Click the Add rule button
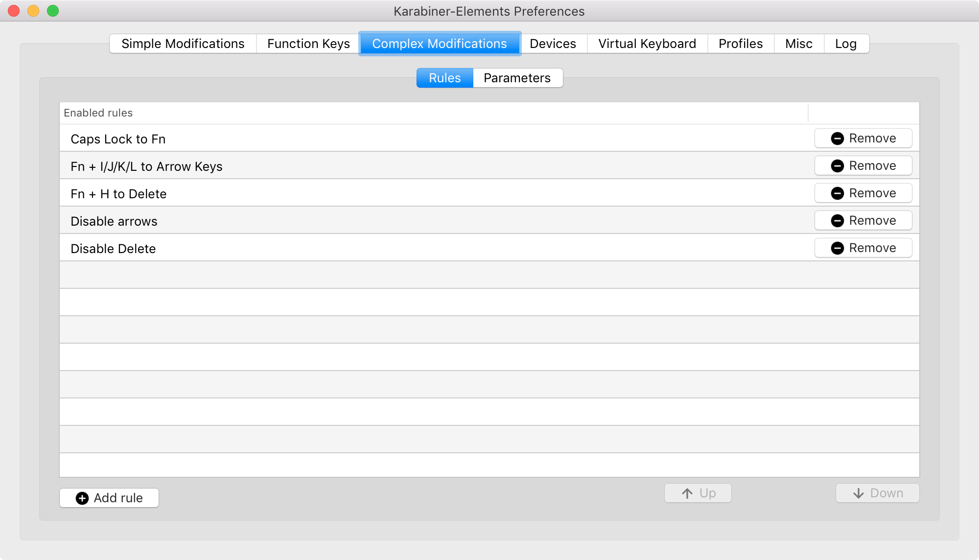This screenshot has width=979, height=560. pos(110,497)
